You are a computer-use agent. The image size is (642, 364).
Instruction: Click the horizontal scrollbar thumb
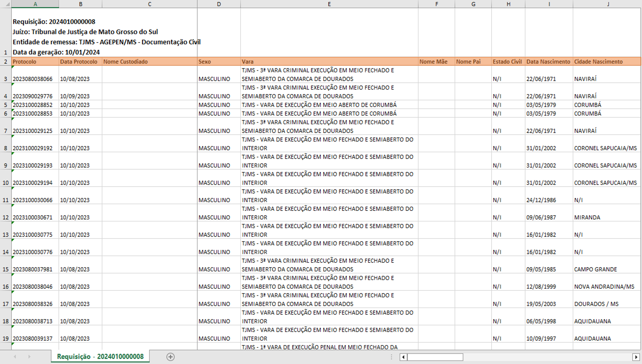(435, 357)
